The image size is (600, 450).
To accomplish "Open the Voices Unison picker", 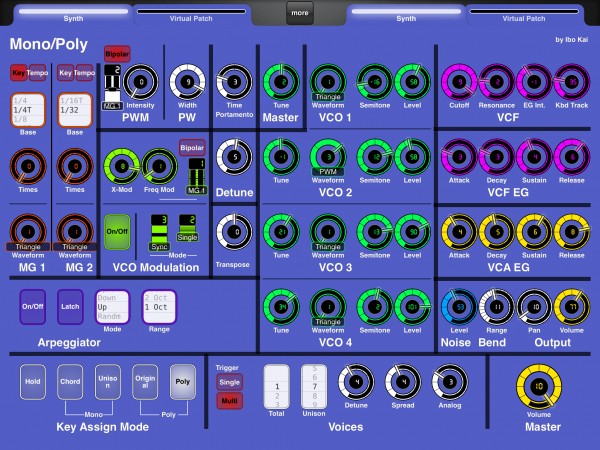I will [314, 386].
